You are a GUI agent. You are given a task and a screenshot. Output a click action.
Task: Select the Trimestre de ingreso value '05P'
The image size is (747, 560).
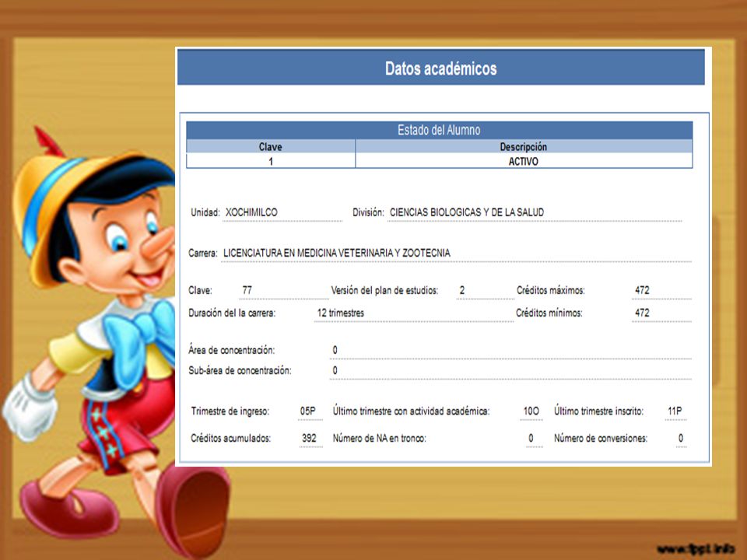tap(308, 411)
